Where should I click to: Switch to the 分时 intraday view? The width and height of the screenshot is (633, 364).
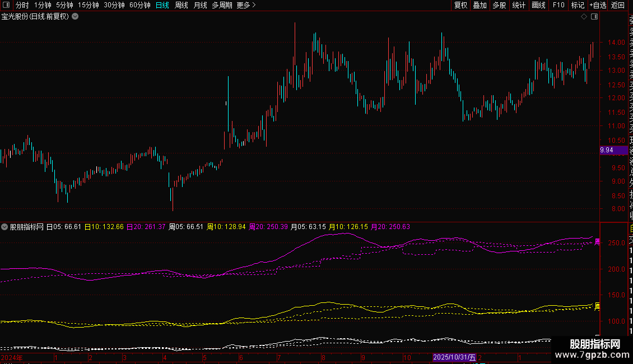(22, 5)
